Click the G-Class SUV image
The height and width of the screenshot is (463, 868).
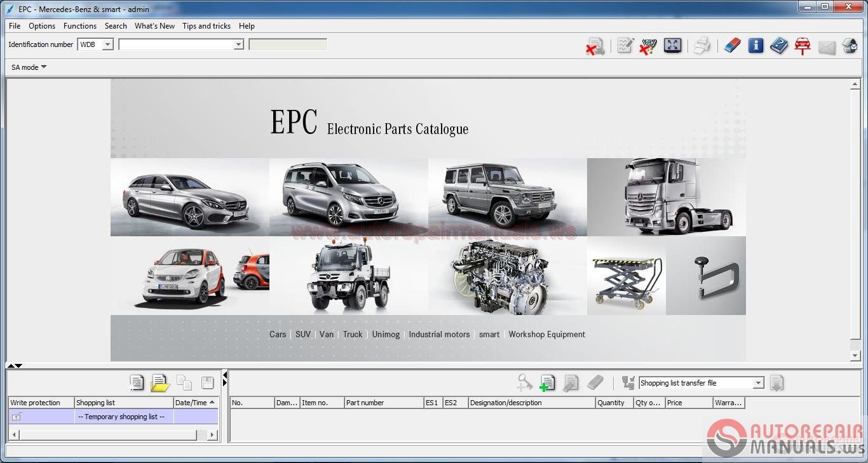[508, 198]
